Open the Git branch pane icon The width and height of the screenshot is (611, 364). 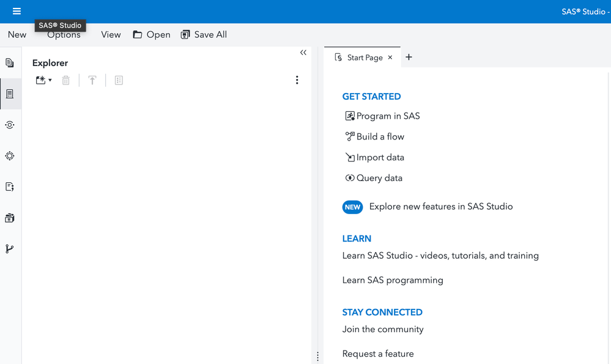(10, 249)
